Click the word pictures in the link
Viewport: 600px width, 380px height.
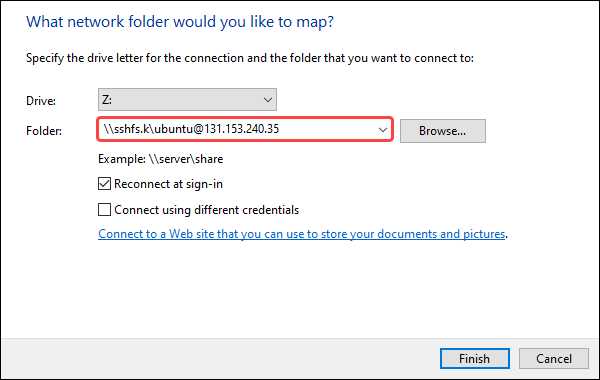click(x=484, y=234)
